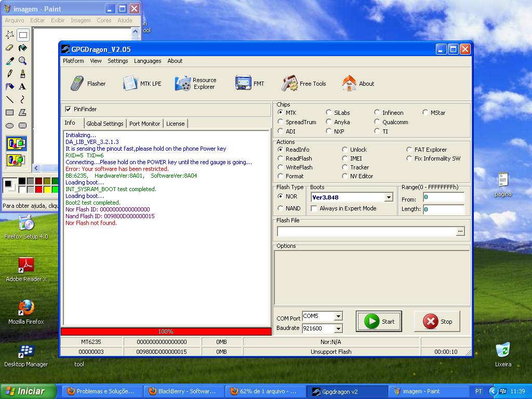Choose the Magnifier tool in Paint

(23, 60)
